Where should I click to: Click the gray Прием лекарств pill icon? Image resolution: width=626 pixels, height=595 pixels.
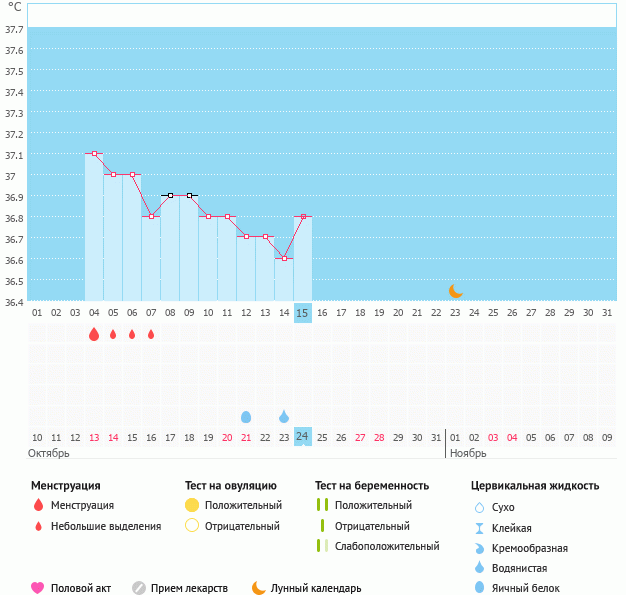139,588
